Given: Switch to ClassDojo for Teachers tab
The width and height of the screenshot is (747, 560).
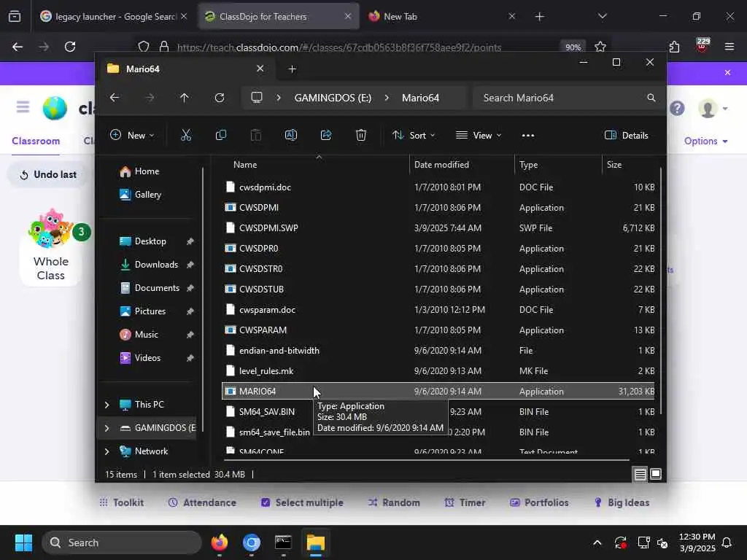Looking at the screenshot, I should pyautogui.click(x=278, y=16).
